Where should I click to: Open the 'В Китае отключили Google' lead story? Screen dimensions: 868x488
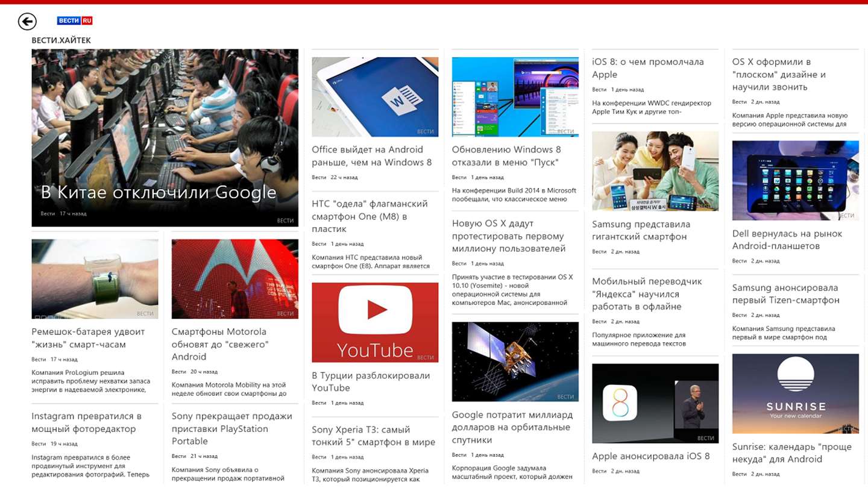[x=165, y=138]
